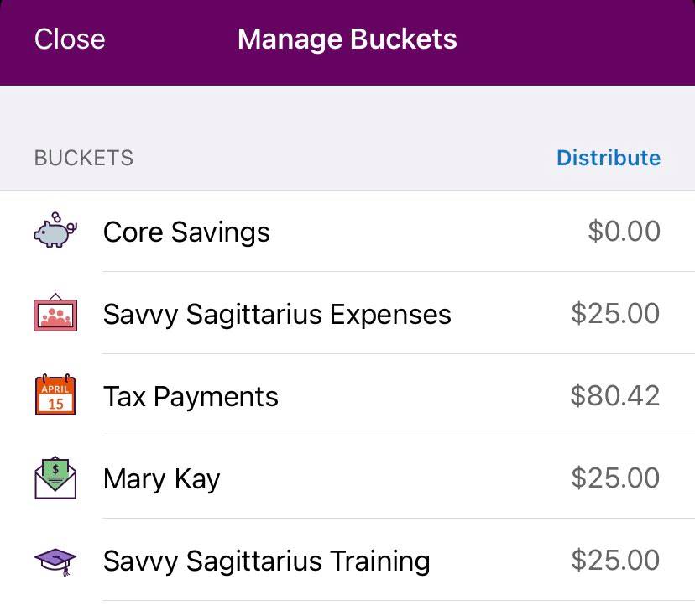Tap the $80.42 Tax Payments balance
The image size is (695, 616).
point(615,396)
